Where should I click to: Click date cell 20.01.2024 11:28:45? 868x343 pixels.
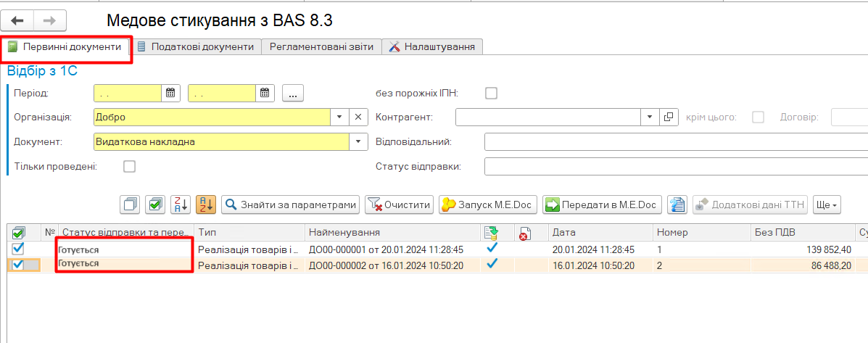click(600, 249)
